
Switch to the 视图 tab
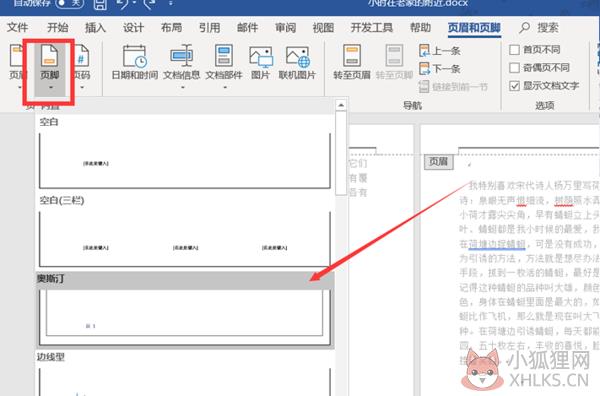[x=323, y=28]
